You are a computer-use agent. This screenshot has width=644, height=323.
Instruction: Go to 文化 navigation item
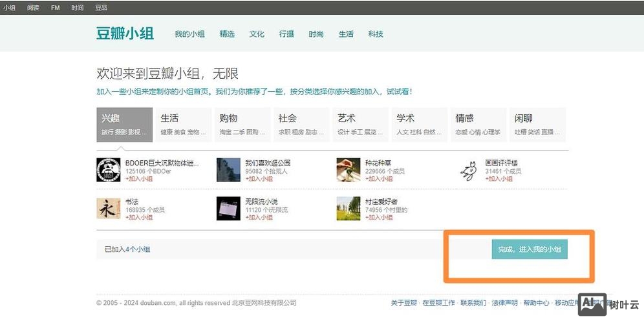[257, 34]
